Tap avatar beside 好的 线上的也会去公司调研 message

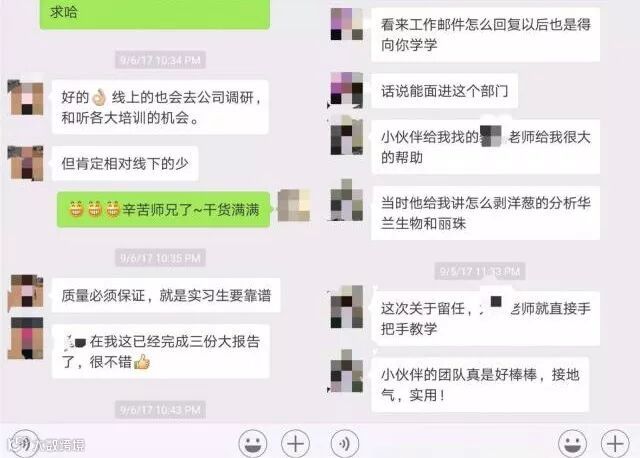[x=25, y=97]
